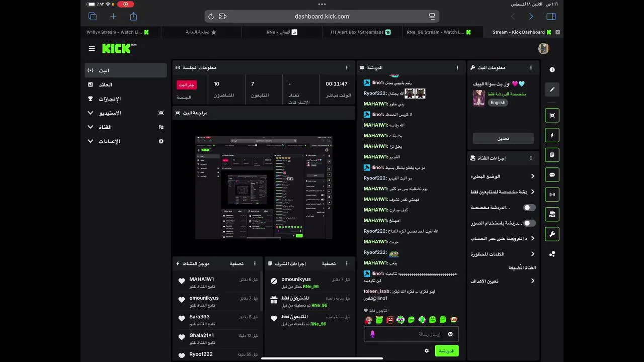
Task: Open channel actions panel three-dot menu
Action: [531, 158]
